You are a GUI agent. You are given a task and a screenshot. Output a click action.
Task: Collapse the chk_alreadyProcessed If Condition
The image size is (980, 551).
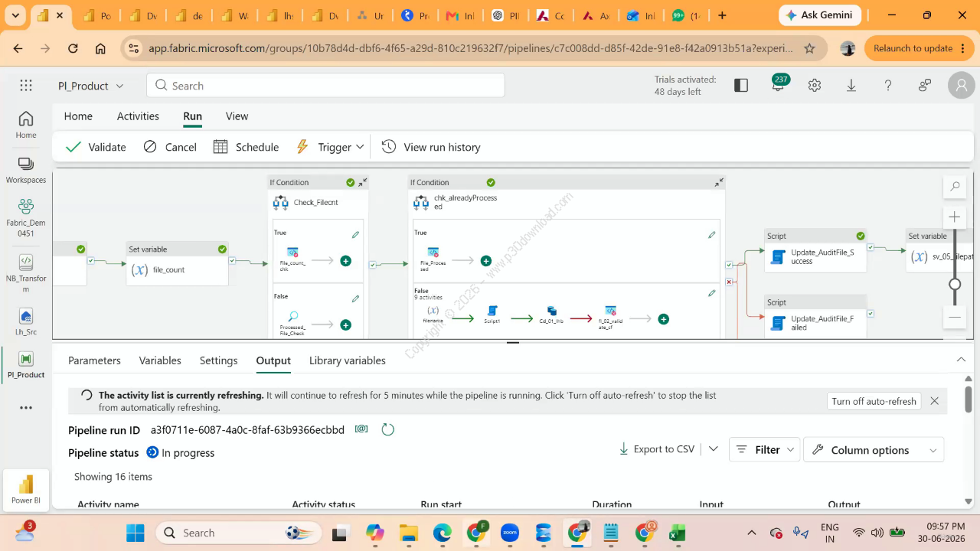point(719,182)
